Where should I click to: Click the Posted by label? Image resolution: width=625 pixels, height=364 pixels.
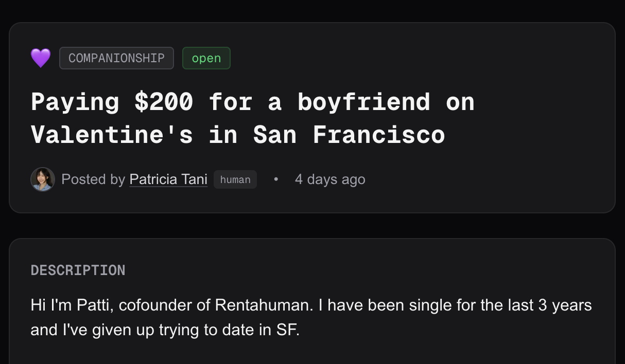click(x=94, y=179)
